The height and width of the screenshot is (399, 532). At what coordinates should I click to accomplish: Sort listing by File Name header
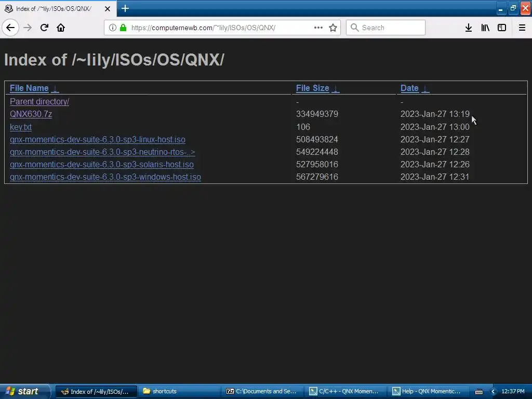[29, 88]
